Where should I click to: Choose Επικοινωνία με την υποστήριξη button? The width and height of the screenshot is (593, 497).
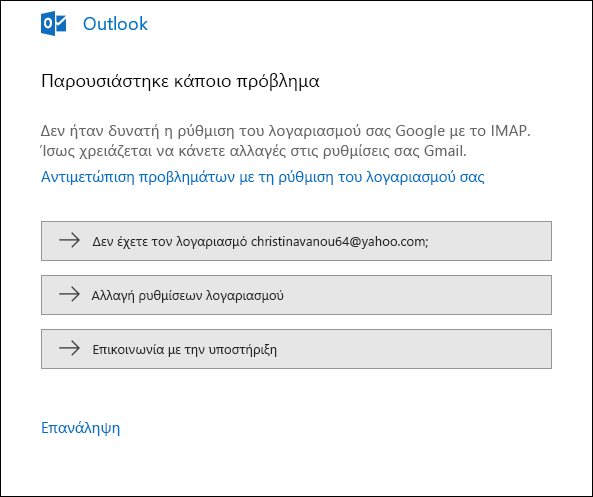(296, 349)
